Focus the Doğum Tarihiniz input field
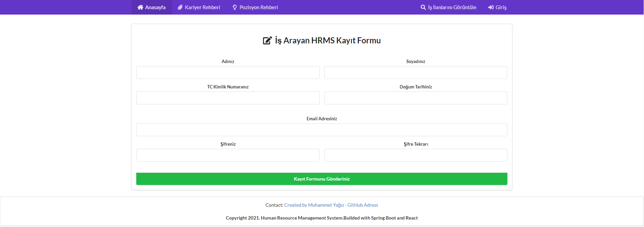644x227 pixels. (416, 98)
